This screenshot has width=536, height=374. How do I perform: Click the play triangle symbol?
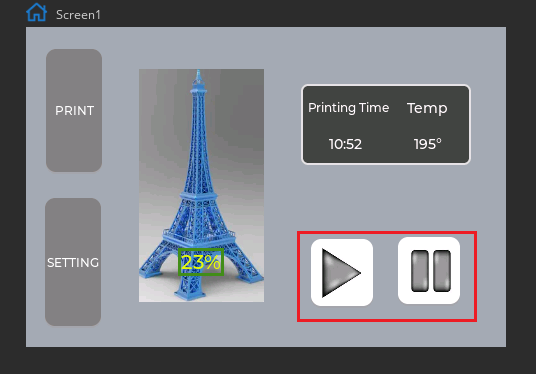point(340,273)
